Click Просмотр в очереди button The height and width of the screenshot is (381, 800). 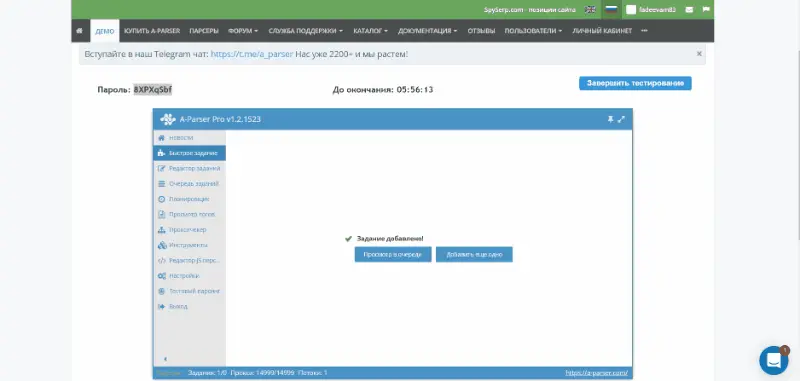coord(393,255)
